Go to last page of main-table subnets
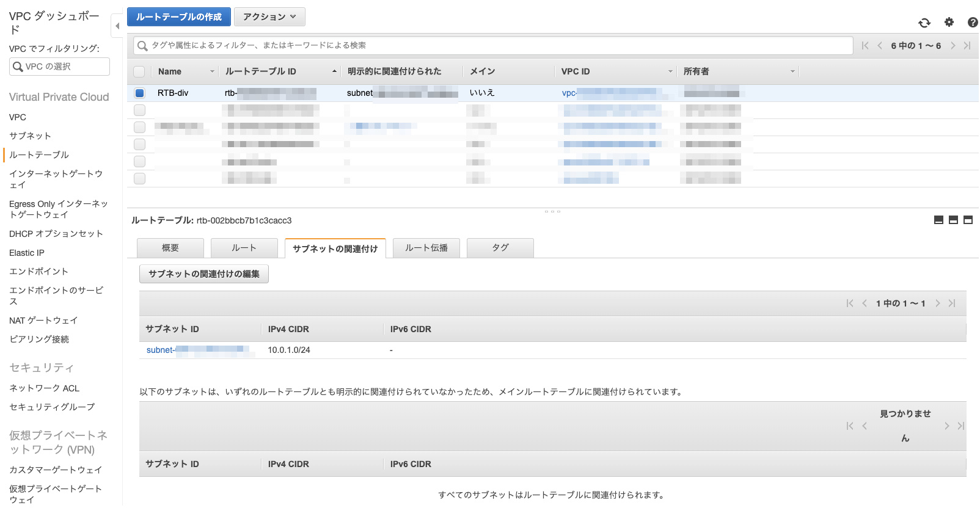The width and height of the screenshot is (980, 508). 961,426
